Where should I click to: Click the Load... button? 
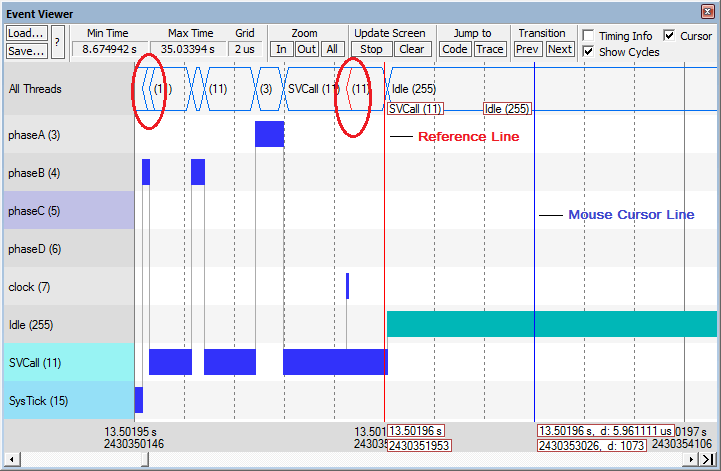26,33
